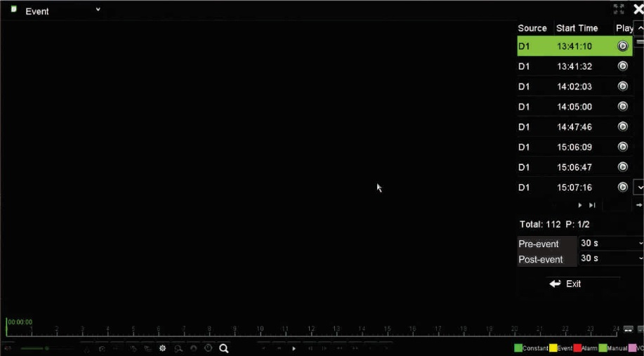Play the 13:41:10 event recording
Image resolution: width=644 pixels, height=356 pixels.
(623, 46)
